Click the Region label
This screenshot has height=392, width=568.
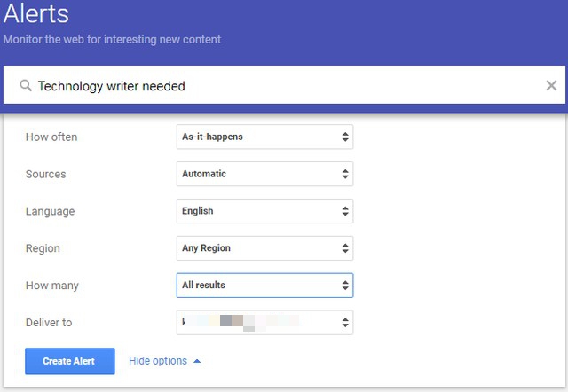[x=43, y=249]
